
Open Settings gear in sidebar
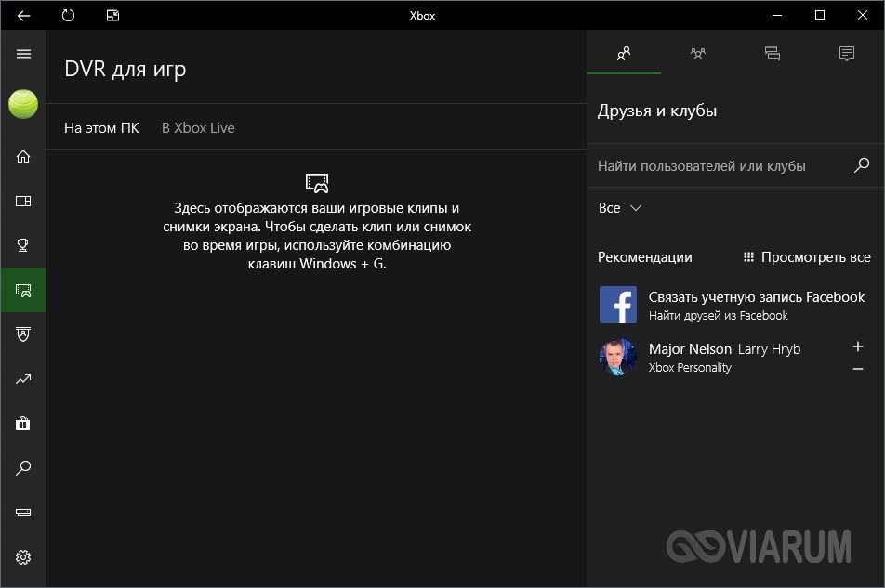point(23,557)
